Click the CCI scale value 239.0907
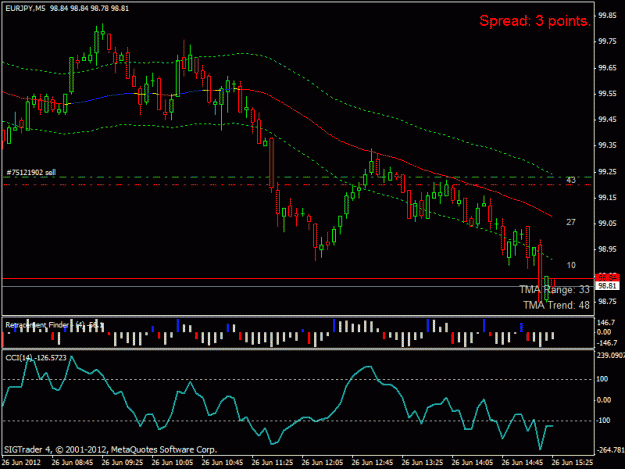The height and width of the screenshot is (469, 625). 610,355
